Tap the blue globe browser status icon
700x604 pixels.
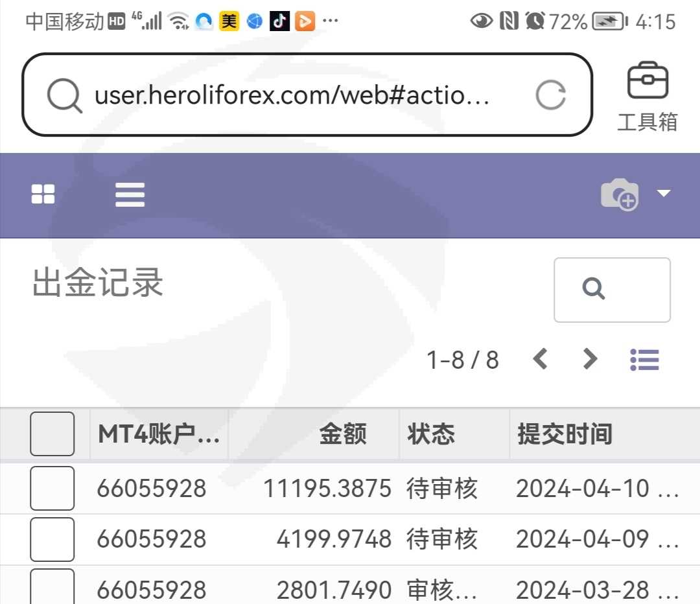255,21
